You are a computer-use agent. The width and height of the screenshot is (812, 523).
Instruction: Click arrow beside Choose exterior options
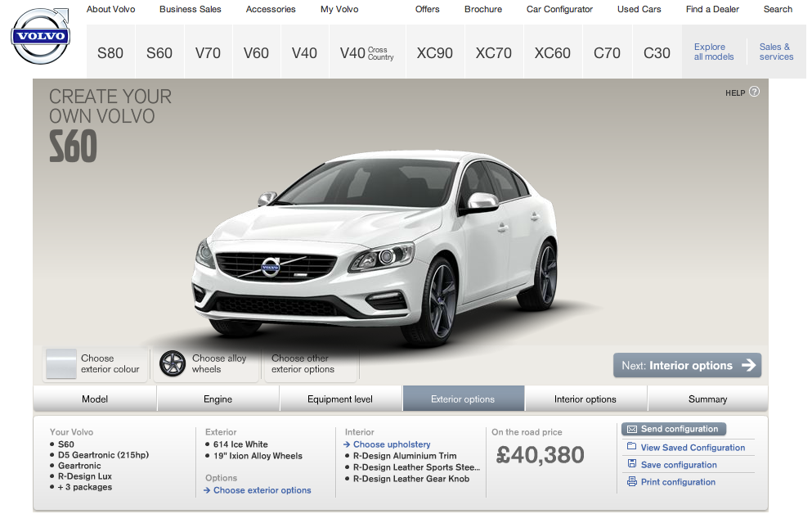pos(207,490)
